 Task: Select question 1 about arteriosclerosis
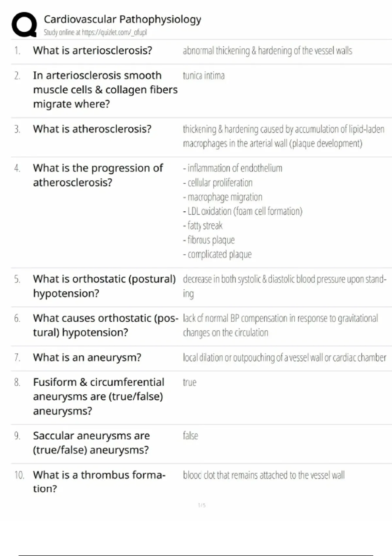coord(92,50)
